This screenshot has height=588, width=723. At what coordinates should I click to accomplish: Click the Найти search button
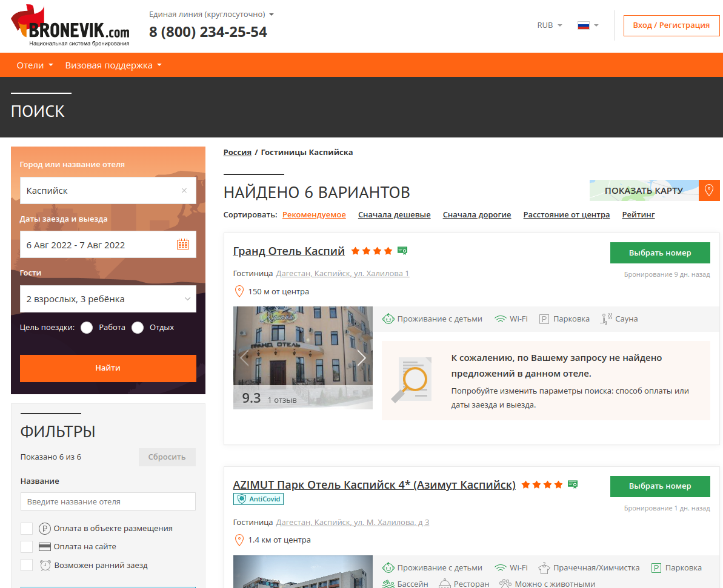108,368
